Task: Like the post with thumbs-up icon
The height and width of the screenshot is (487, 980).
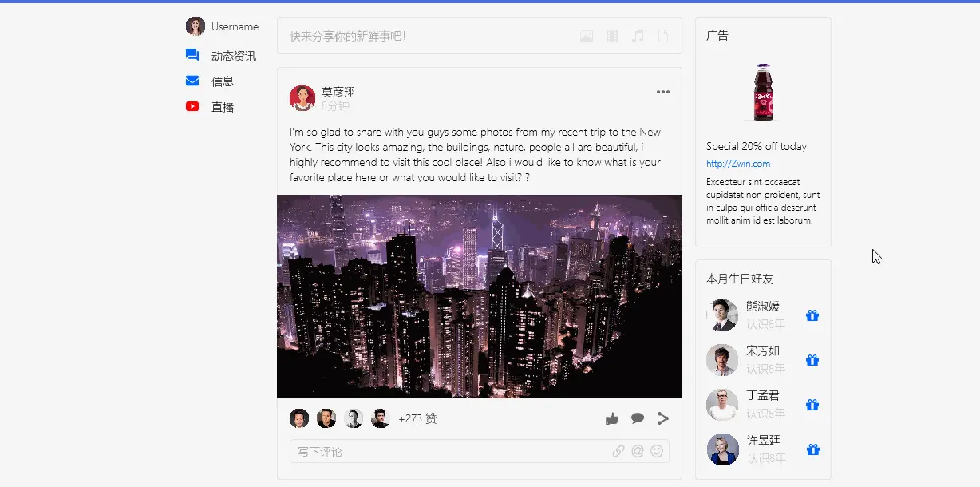Action: tap(612, 418)
